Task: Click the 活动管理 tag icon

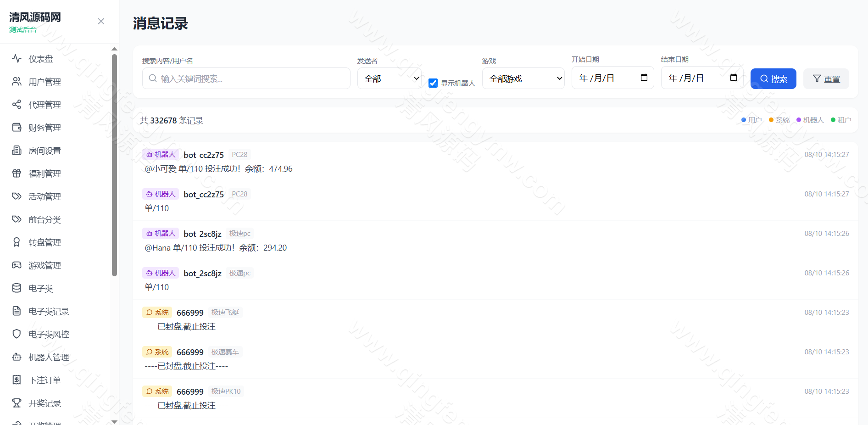Action: click(x=17, y=196)
